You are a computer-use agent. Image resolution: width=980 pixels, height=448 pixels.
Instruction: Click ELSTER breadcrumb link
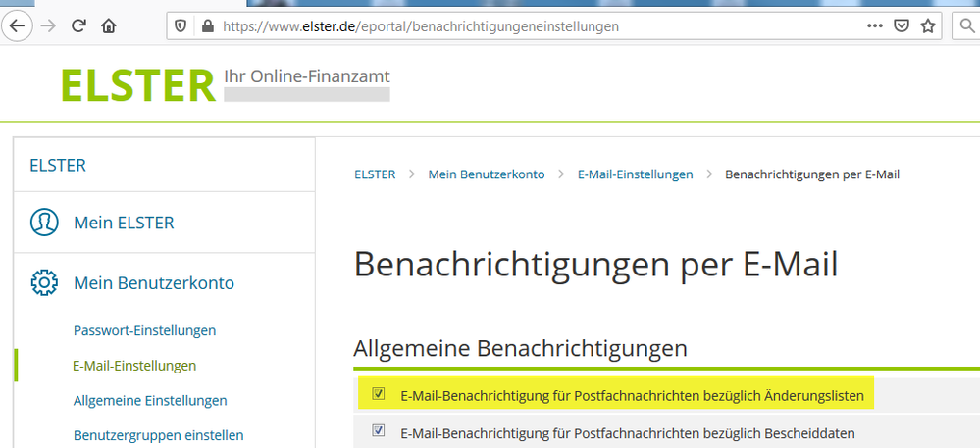tap(375, 174)
